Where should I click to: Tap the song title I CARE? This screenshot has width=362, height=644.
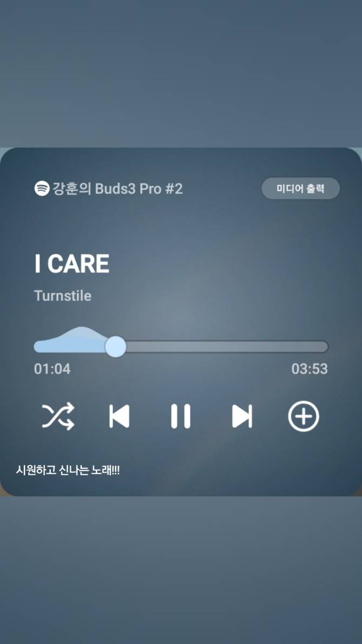click(72, 264)
